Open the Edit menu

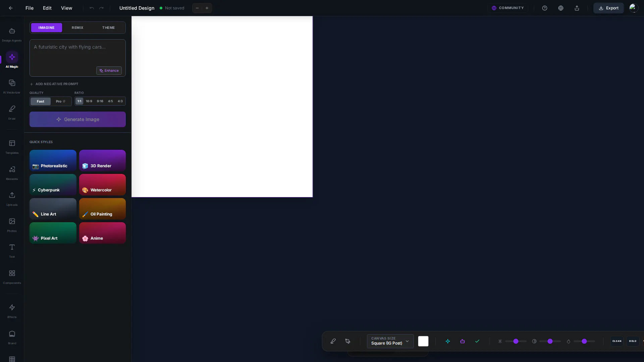[47, 8]
